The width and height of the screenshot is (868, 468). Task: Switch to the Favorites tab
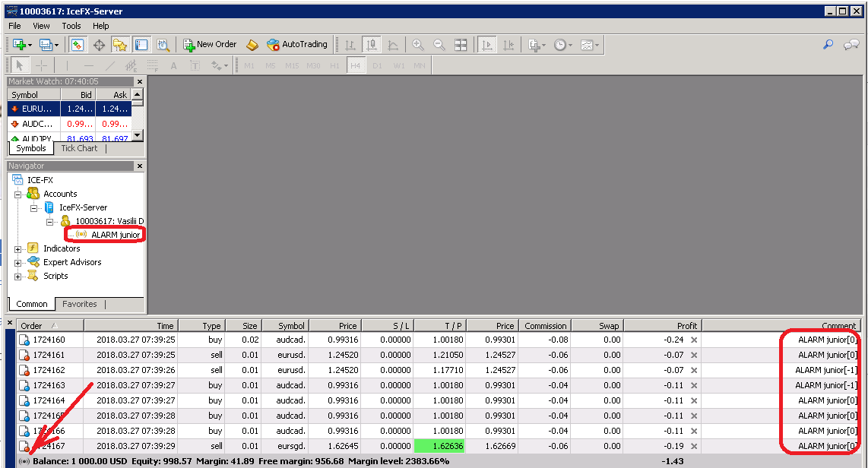(x=79, y=304)
